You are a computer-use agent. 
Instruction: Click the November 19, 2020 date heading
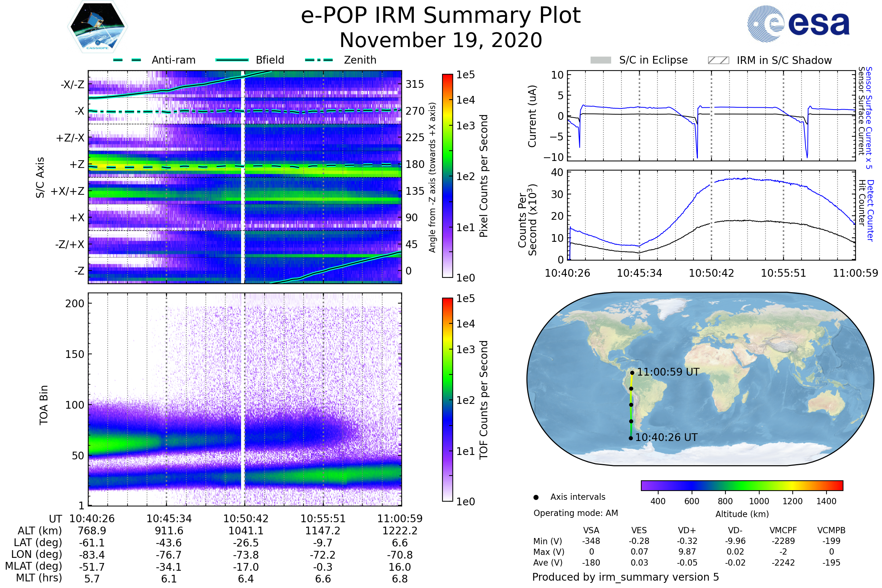[x=441, y=40]
